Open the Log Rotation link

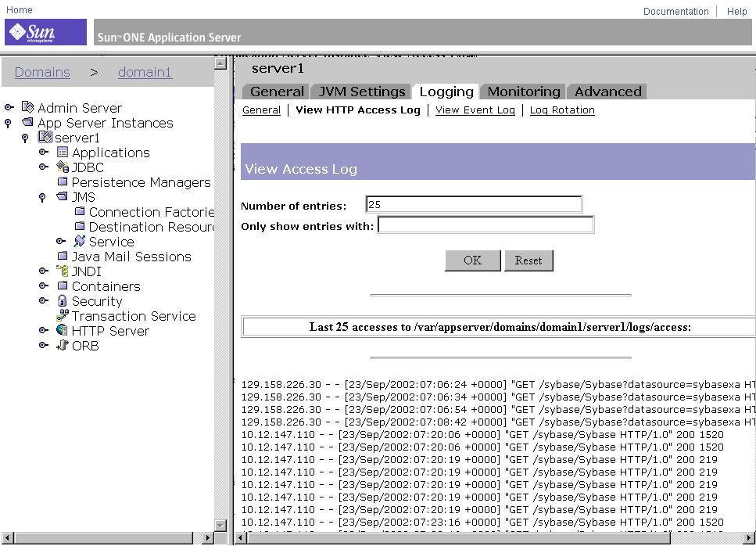(562, 110)
